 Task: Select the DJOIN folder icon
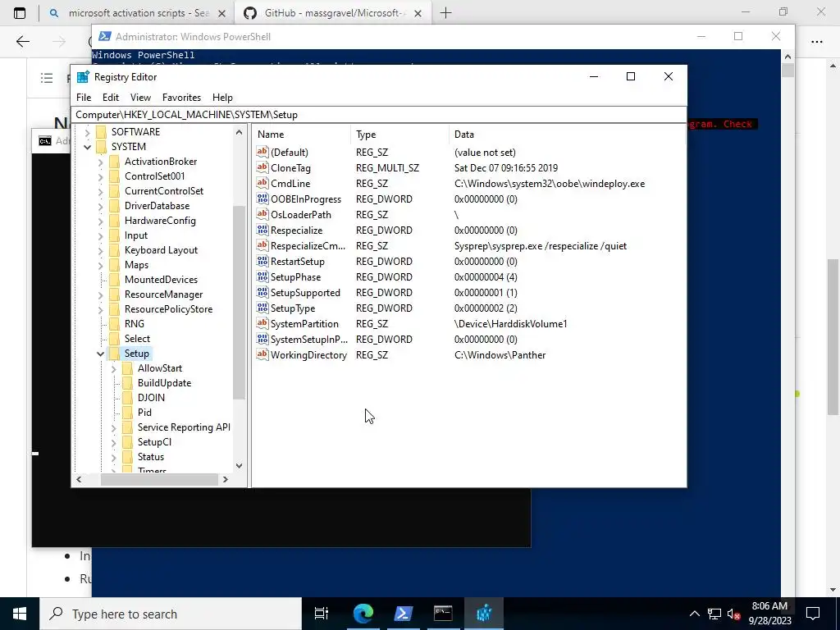click(127, 398)
